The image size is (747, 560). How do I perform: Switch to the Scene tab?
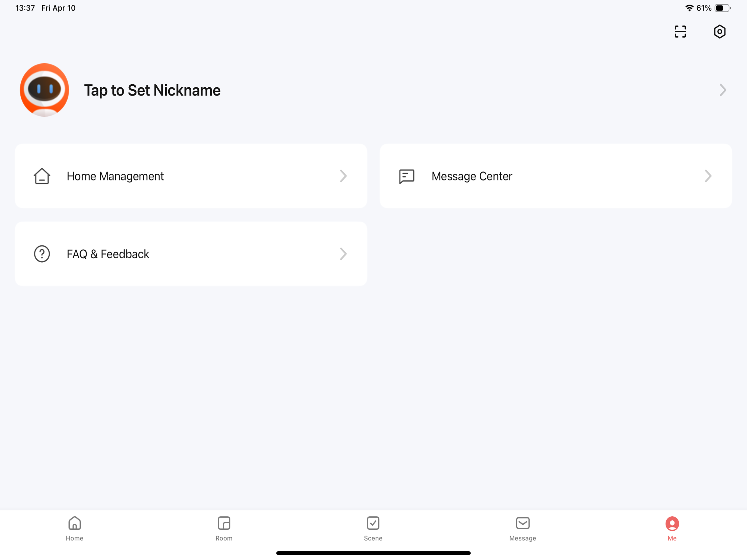[x=373, y=529]
